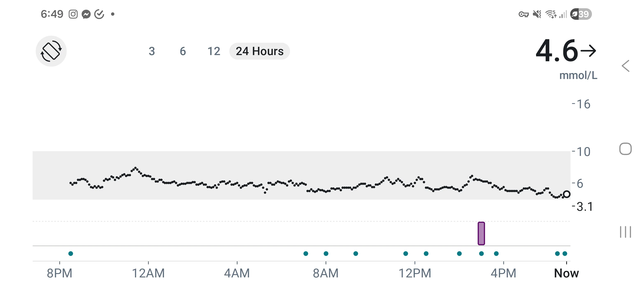Image resolution: width=644 pixels, height=297 pixels.
Task: Tap the current reading circle marker
Action: (567, 194)
